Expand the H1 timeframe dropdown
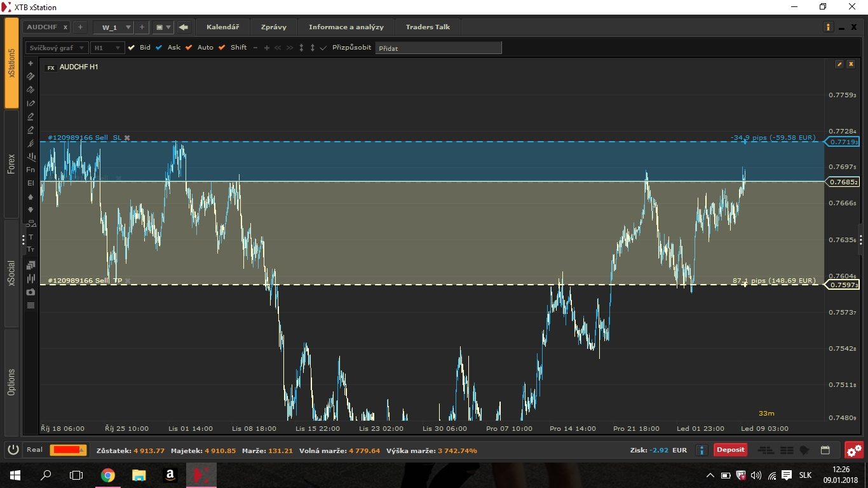This screenshot has width=868, height=488. (x=107, y=48)
